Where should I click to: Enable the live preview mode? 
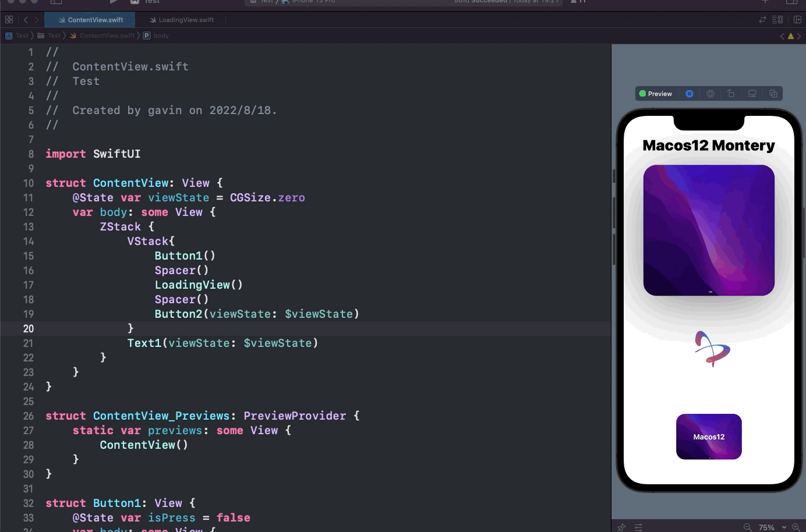(690, 94)
